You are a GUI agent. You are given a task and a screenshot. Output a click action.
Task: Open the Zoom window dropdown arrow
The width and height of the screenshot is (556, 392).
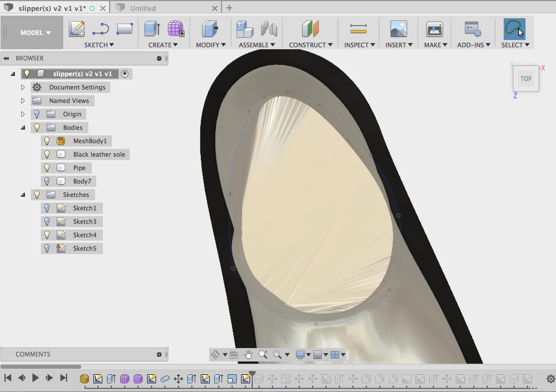[287, 355]
